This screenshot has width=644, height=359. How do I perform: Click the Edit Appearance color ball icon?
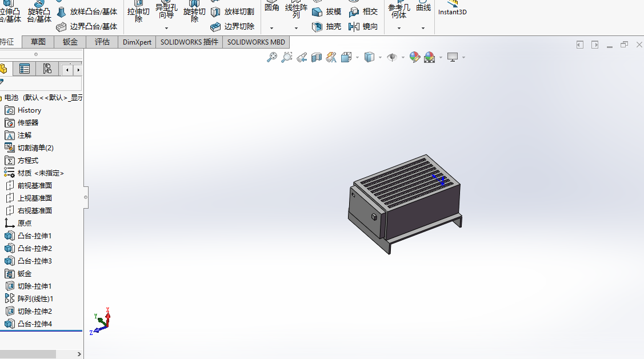pos(415,57)
